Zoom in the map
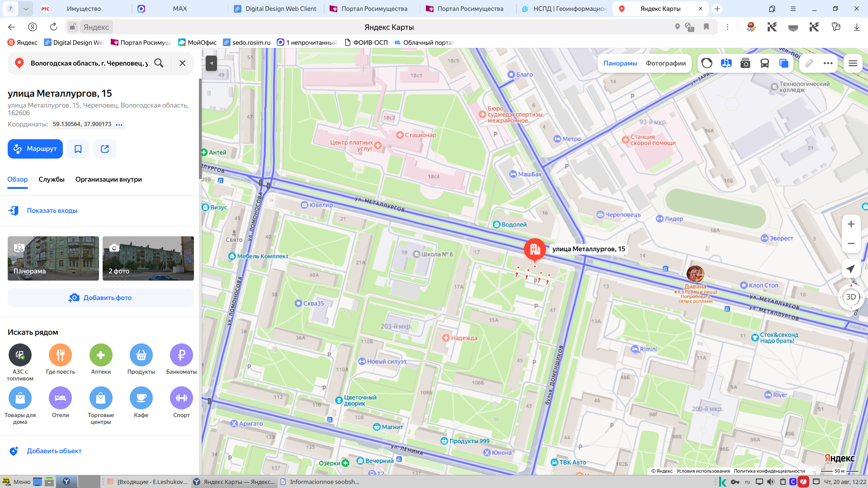Viewport: 868px width, 488px height. point(851,224)
